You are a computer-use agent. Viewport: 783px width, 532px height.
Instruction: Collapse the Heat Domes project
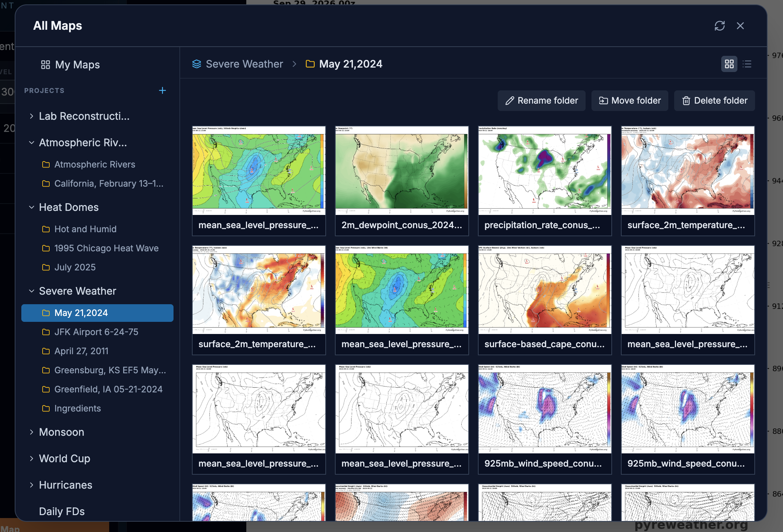pyautogui.click(x=32, y=207)
